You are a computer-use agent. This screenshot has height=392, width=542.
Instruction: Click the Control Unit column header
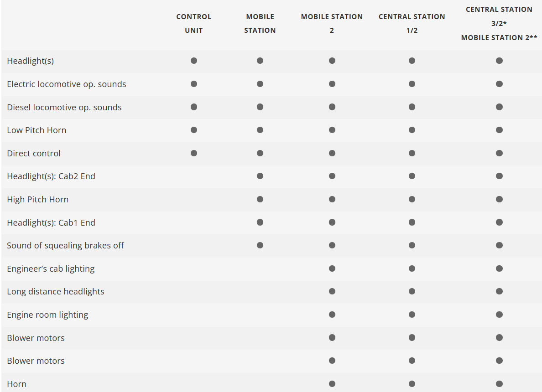[x=194, y=23]
